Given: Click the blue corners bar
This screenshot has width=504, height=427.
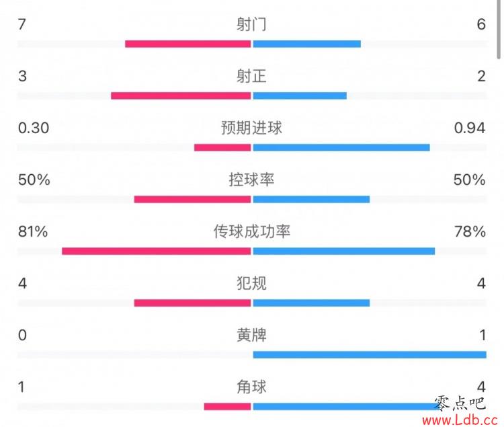Looking at the screenshot, I should click(x=346, y=406).
